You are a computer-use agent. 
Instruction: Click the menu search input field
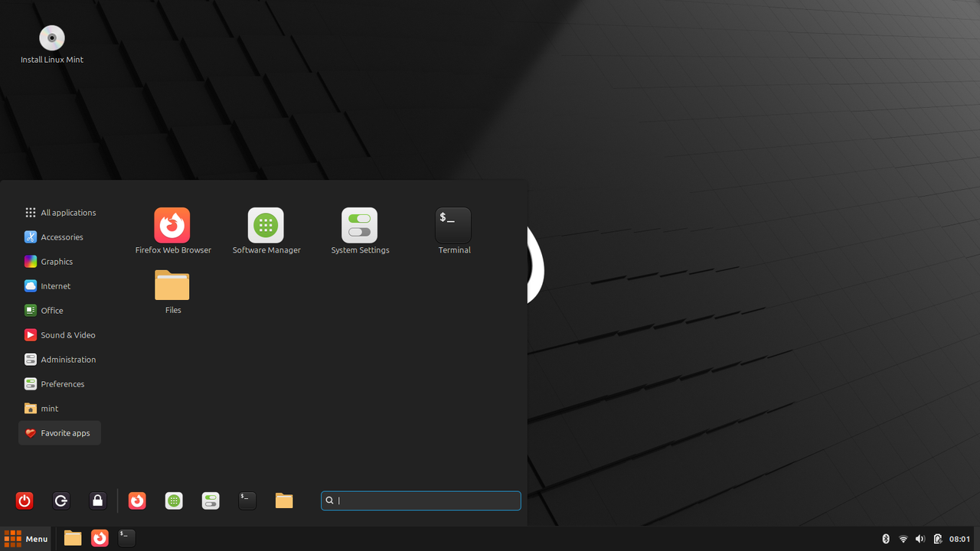[x=421, y=500]
